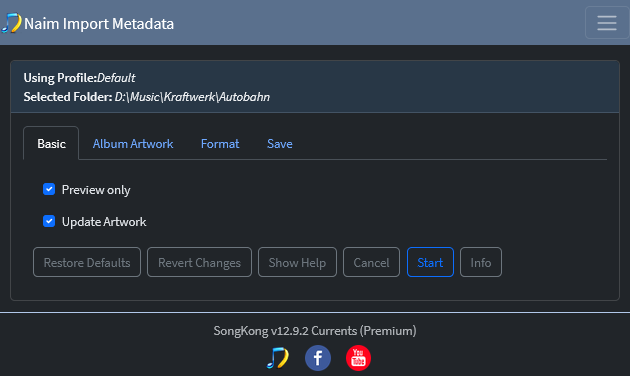Open the Info button

(481, 262)
